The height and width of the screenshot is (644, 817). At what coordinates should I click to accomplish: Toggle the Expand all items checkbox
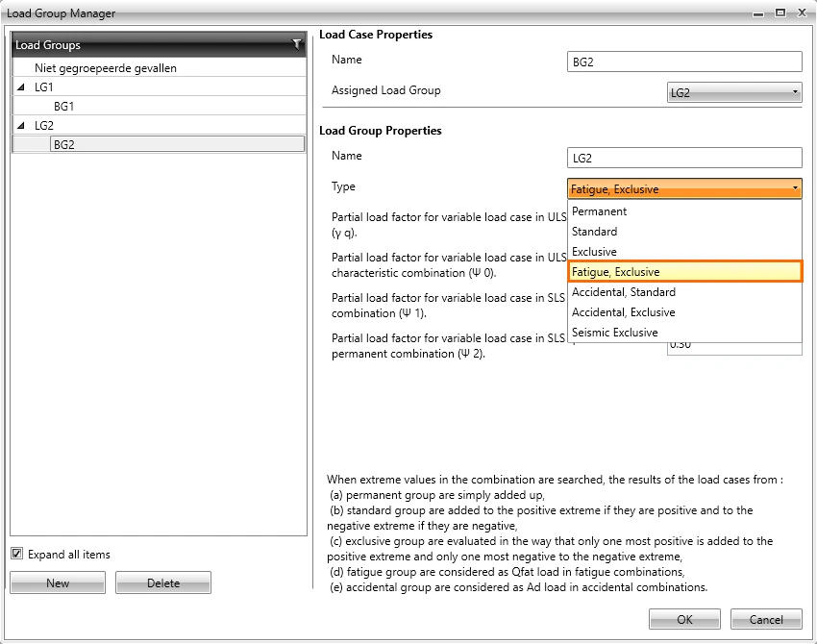[16, 554]
